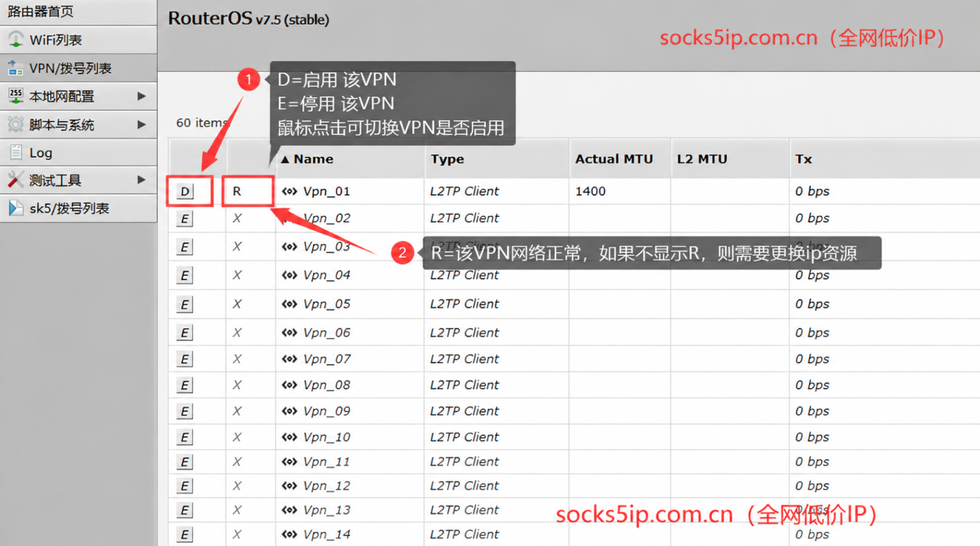Viewport: 980px width, 546px height.
Task: Click VPN/拨号列表 network icon
Action: [15, 68]
